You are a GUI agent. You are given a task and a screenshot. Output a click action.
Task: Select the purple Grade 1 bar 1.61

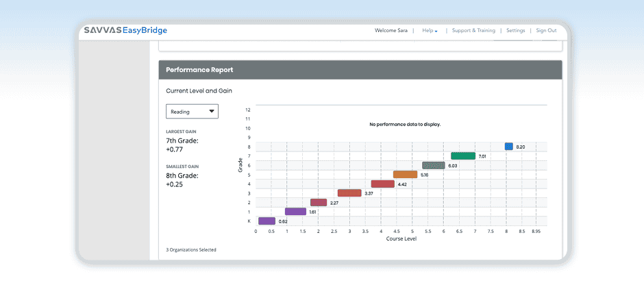(x=295, y=212)
